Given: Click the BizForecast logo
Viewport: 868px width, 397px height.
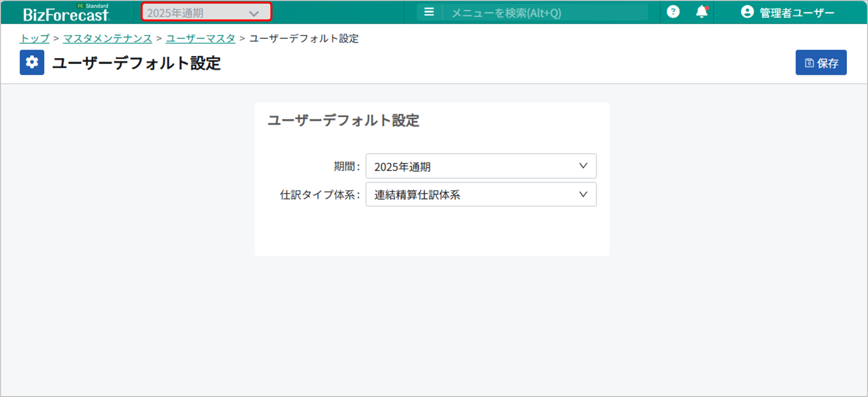Looking at the screenshot, I should [x=66, y=13].
